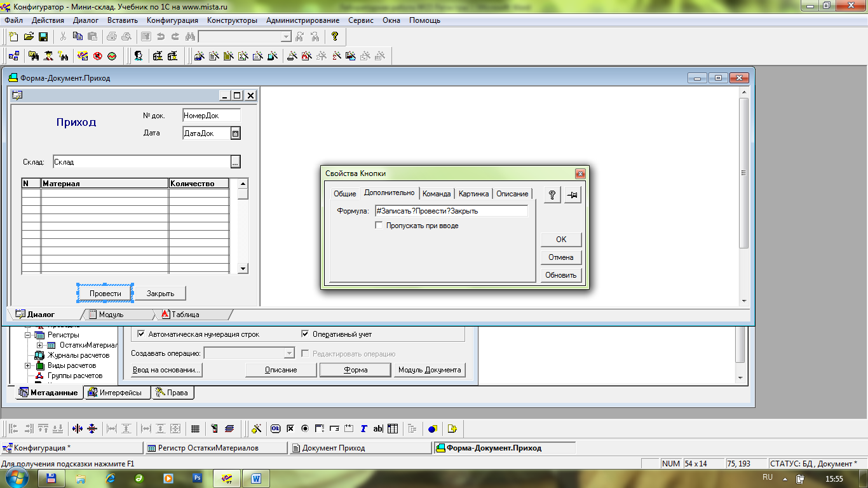The image size is (868, 488).
Task: Click the Undo arrow toolbar icon
Action: click(x=160, y=37)
